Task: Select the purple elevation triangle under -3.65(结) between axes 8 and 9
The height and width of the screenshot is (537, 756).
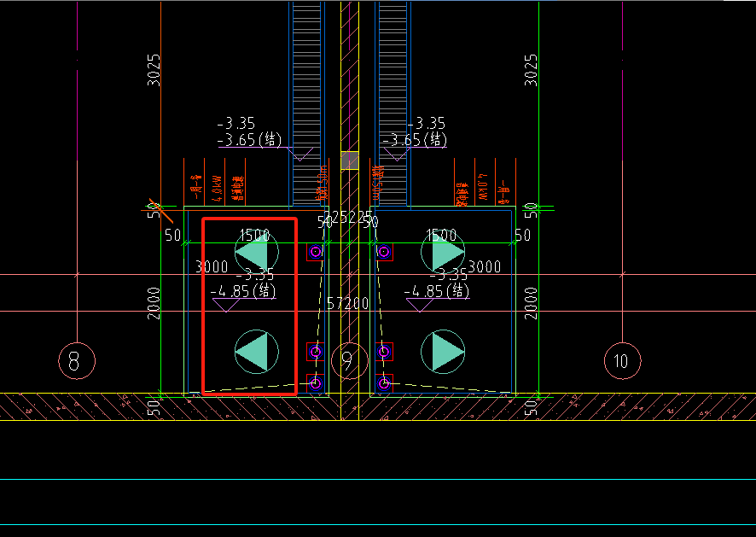Action: tap(299, 154)
